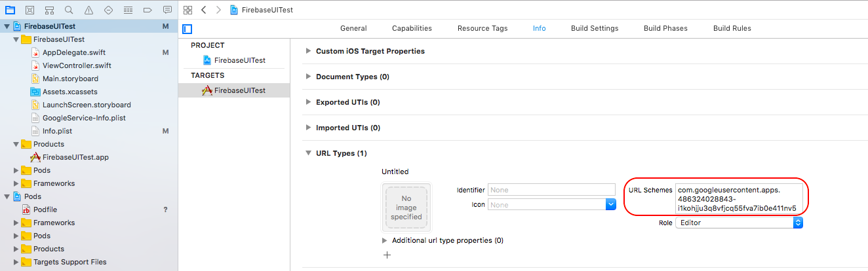
Task: Expand Custom iOS Target Properties section
Action: pyautogui.click(x=309, y=51)
